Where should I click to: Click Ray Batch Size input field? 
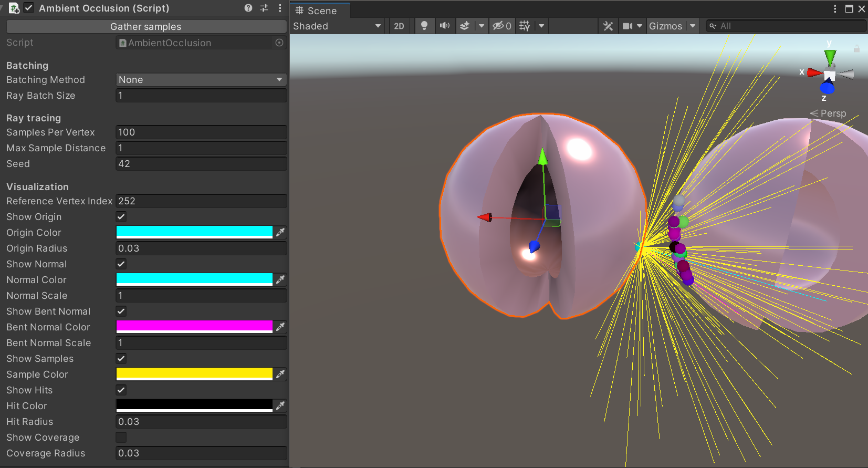(201, 96)
